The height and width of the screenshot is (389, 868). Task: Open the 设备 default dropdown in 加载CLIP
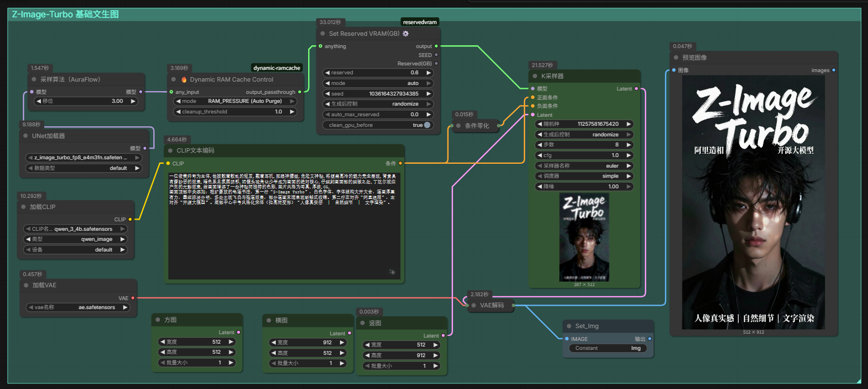(76, 250)
